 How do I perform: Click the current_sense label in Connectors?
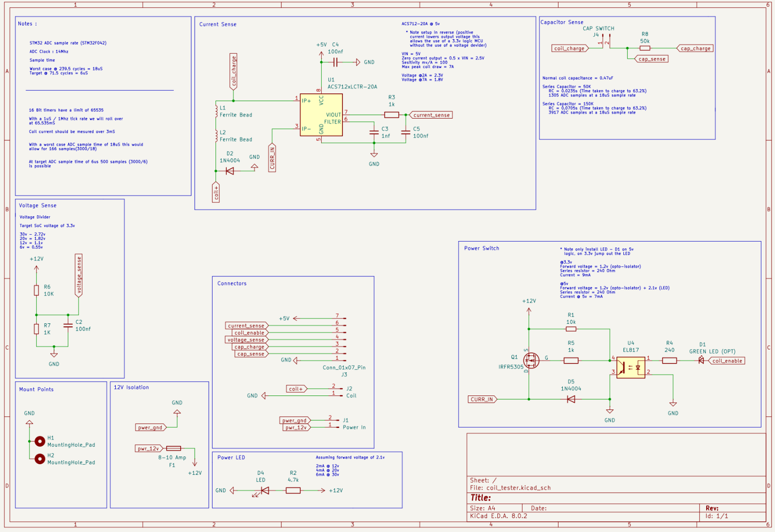click(246, 326)
